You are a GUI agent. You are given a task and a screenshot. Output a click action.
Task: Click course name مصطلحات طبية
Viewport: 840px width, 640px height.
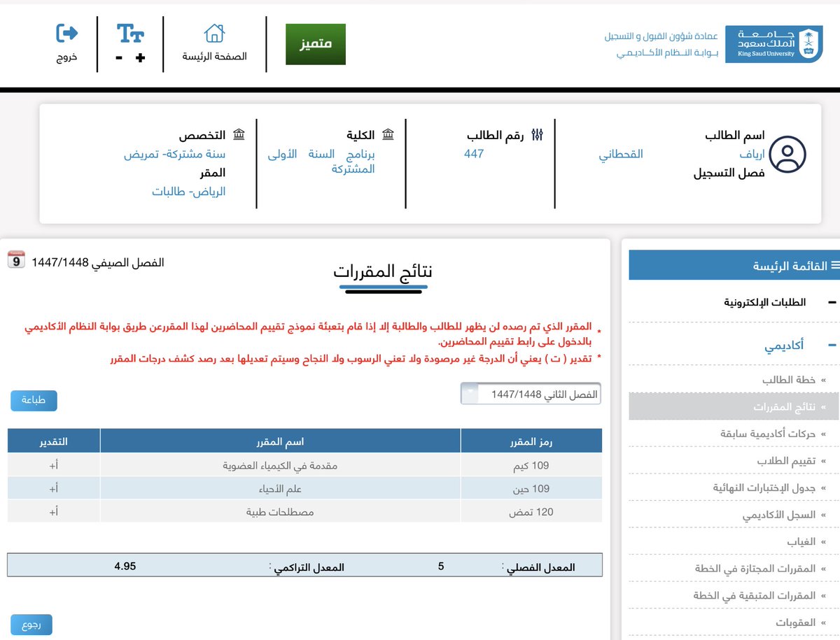click(x=281, y=512)
